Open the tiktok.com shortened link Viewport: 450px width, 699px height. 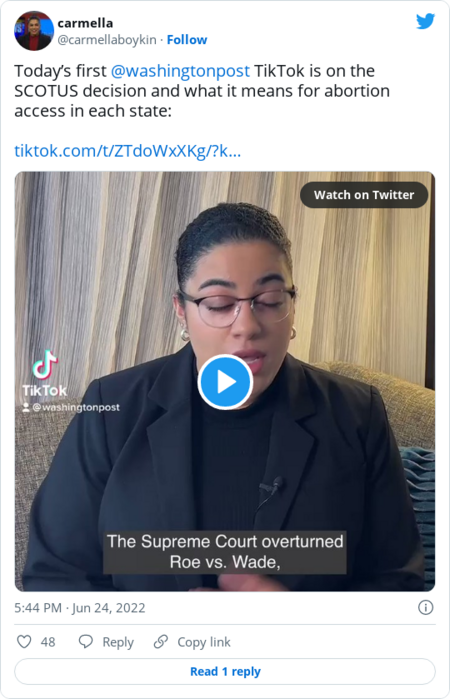pyautogui.click(x=128, y=151)
